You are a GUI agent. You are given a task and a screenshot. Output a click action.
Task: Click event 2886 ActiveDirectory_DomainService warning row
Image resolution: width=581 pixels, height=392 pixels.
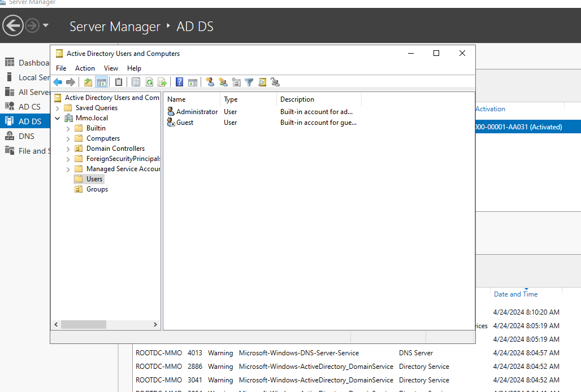(x=348, y=367)
